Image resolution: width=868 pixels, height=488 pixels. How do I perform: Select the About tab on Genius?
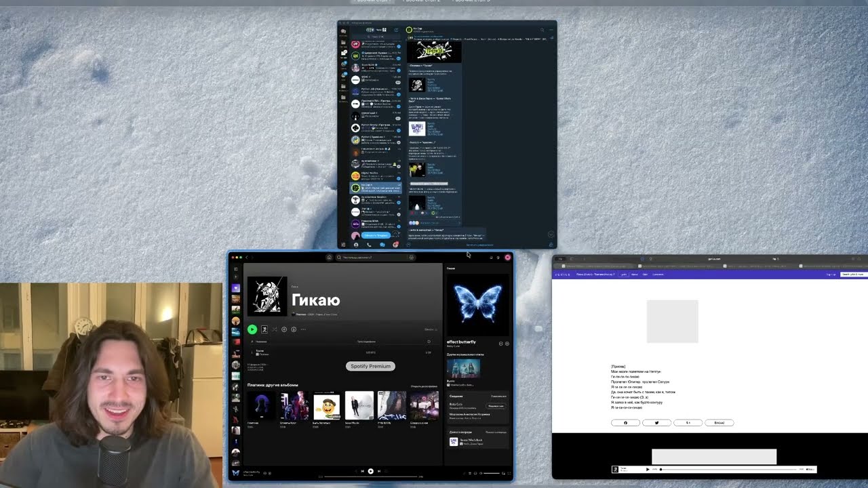coord(635,274)
